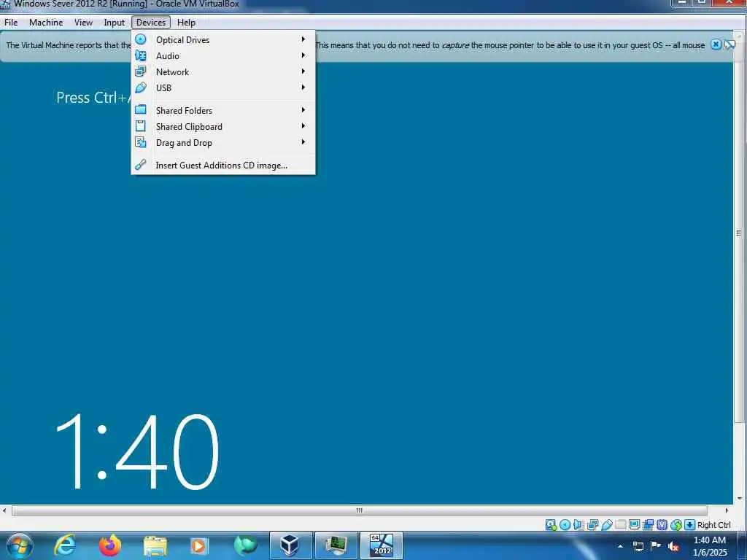
Task: Expand the Shared Folders submenu arrow
Action: 303,109
